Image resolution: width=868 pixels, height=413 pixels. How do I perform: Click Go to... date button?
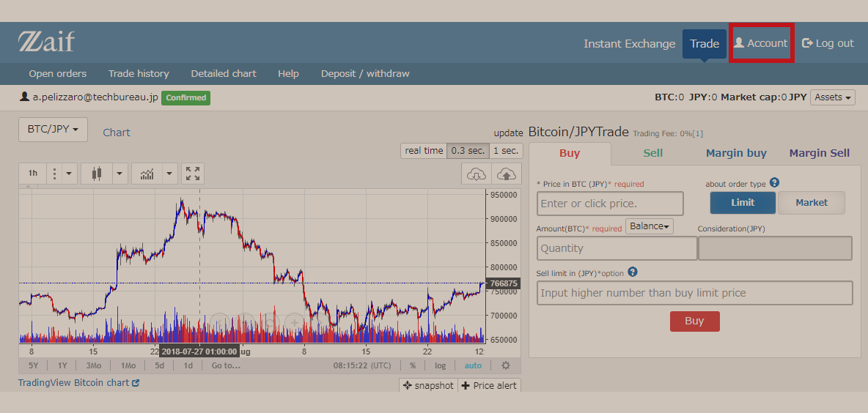(226, 365)
